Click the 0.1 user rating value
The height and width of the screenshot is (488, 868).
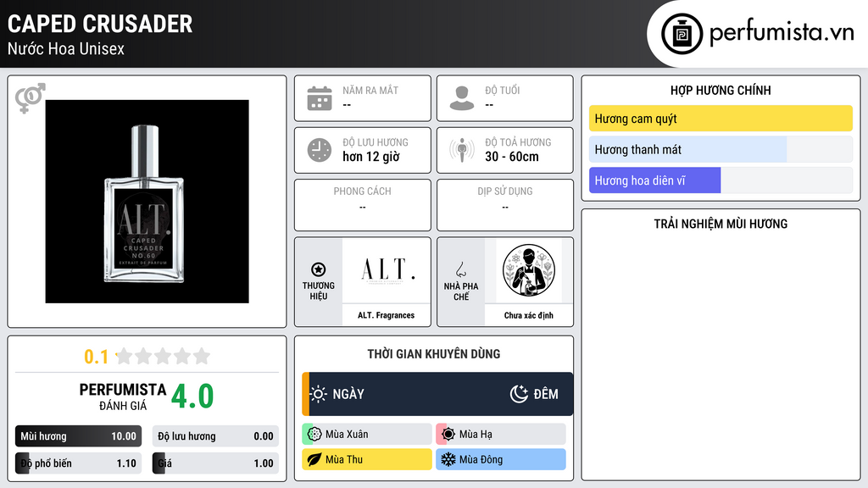pyautogui.click(x=96, y=357)
